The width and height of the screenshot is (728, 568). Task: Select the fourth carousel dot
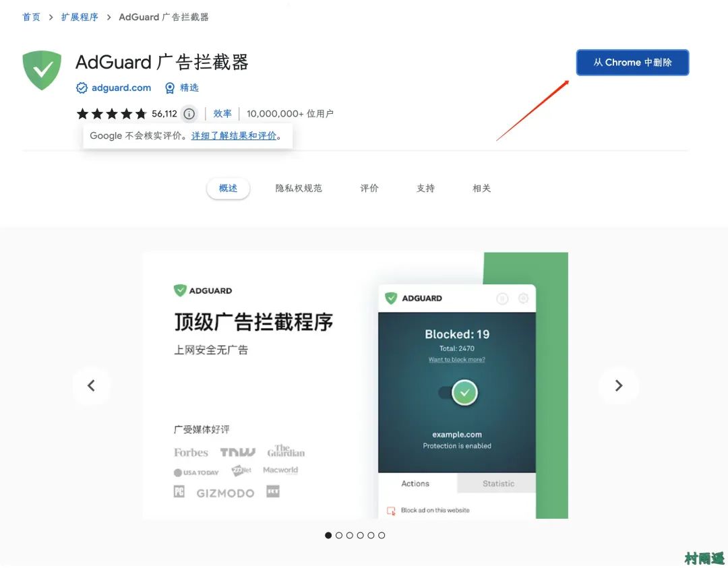[x=360, y=536]
